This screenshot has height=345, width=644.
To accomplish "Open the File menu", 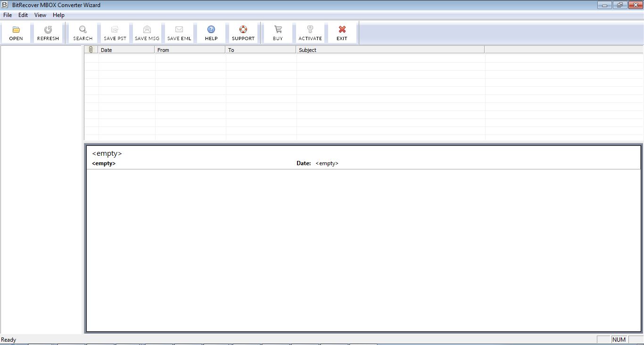I will [x=8, y=15].
